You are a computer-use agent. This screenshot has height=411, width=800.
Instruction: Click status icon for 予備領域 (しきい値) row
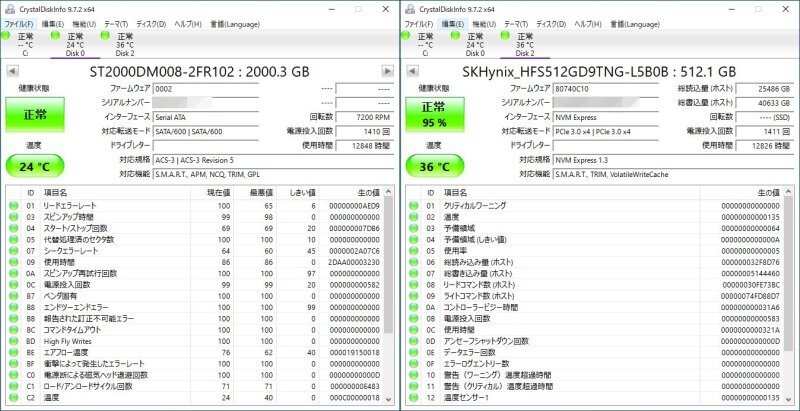coord(413,240)
